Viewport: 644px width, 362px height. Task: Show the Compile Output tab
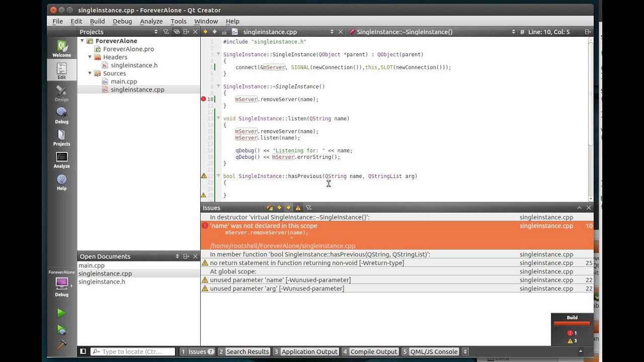pyautogui.click(x=370, y=351)
